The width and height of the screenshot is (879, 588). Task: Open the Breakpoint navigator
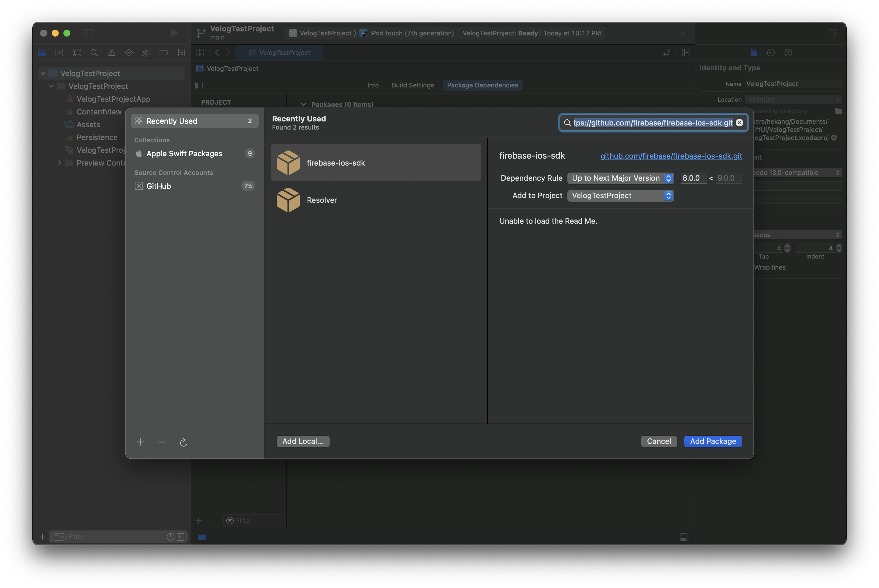pyautogui.click(x=164, y=53)
